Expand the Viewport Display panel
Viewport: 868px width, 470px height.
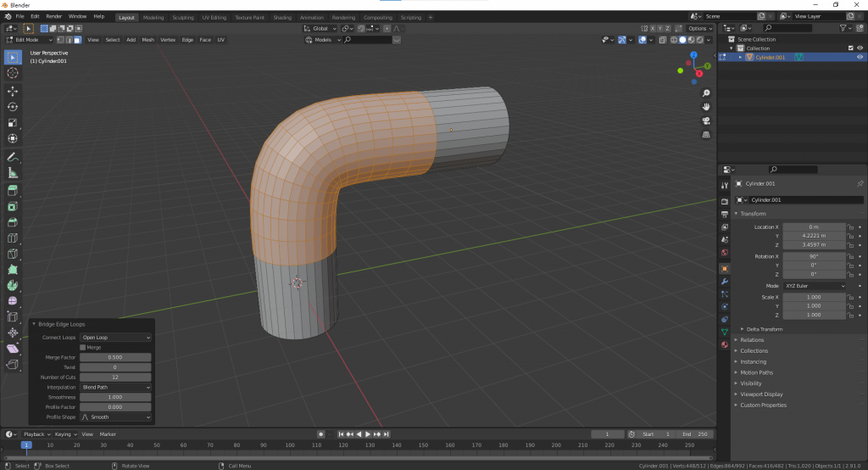click(761, 394)
